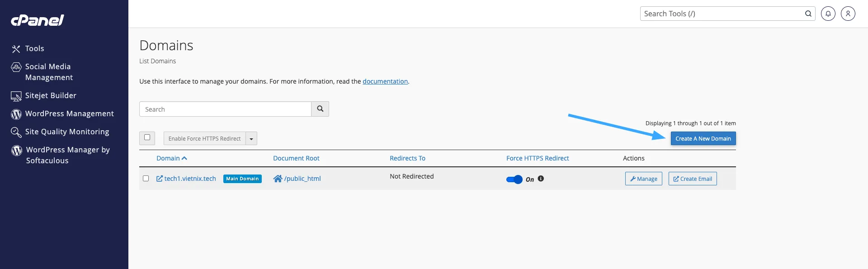Select the tech1.vietnix.tech row checkbox
The height and width of the screenshot is (269, 868).
[x=146, y=179]
